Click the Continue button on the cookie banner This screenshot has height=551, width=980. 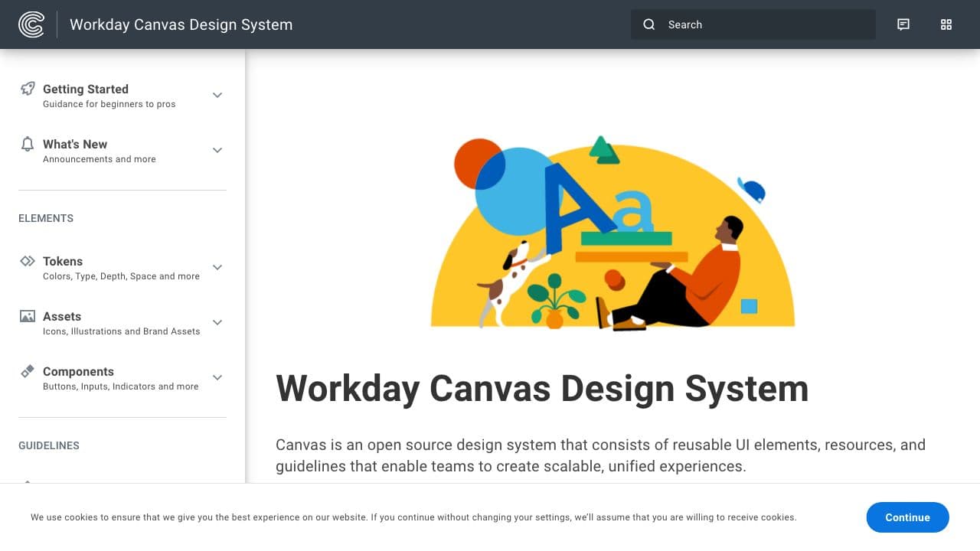(x=907, y=517)
